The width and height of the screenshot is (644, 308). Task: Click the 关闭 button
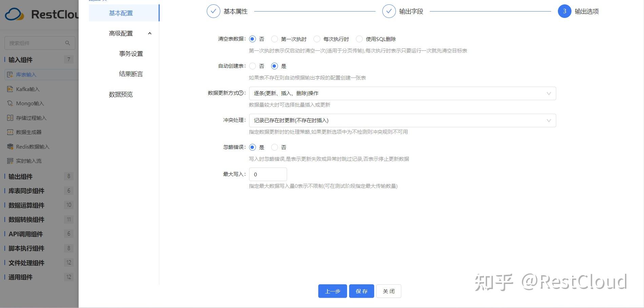click(389, 291)
